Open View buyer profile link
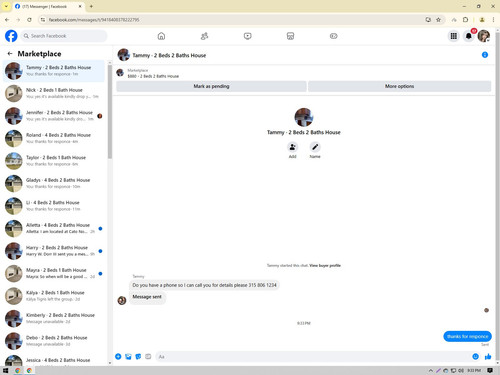The image size is (500, 375). [325, 266]
